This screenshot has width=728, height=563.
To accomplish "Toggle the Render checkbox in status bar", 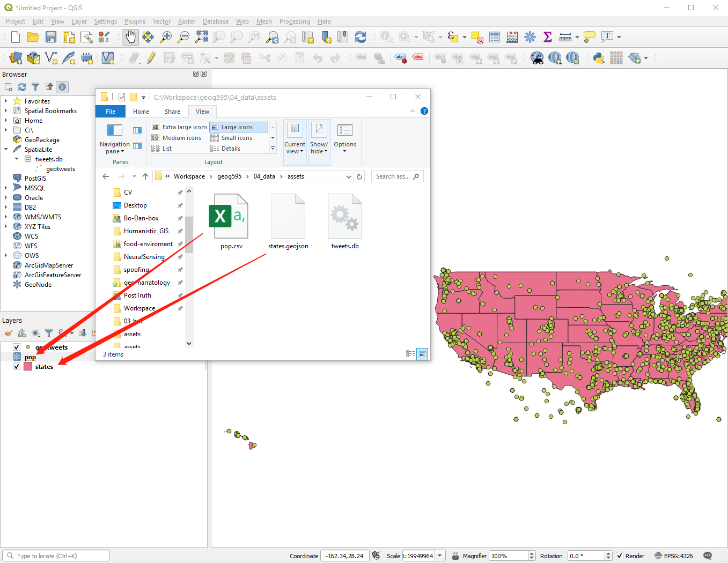I will click(x=619, y=555).
